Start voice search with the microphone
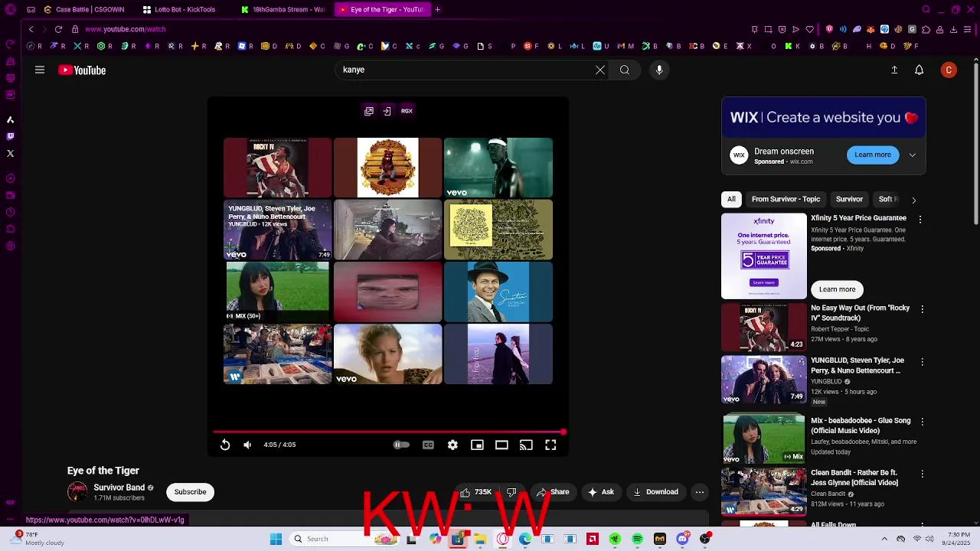This screenshot has width=980, height=551. pos(659,70)
